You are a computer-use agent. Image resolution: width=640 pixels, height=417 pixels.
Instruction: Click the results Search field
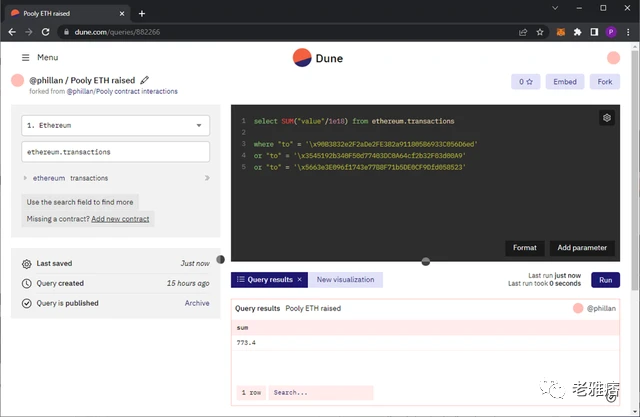(x=321, y=393)
